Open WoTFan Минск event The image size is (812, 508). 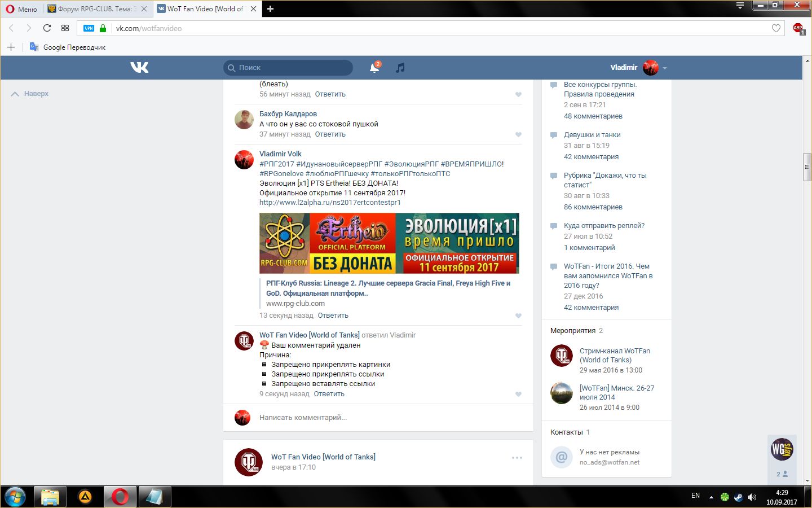pyautogui.click(x=617, y=392)
